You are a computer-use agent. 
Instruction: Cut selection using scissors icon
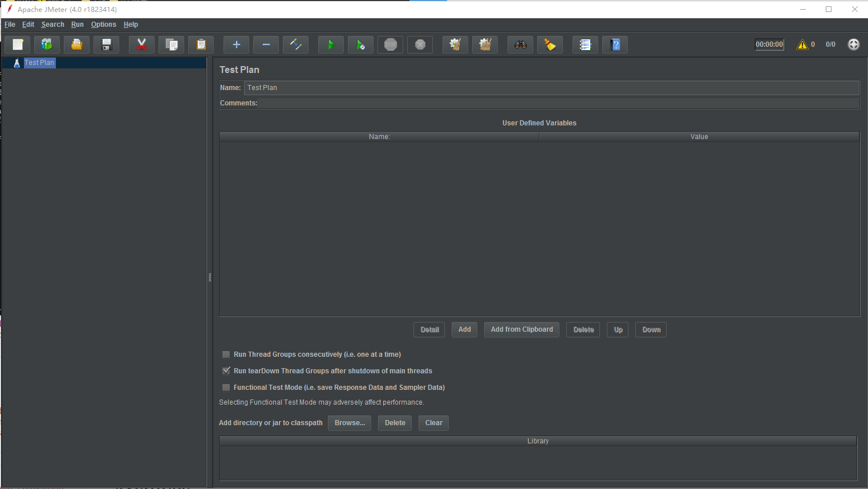142,44
